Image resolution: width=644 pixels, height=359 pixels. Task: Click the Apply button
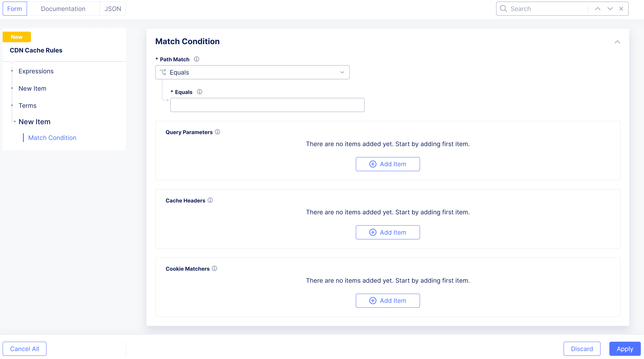point(625,349)
